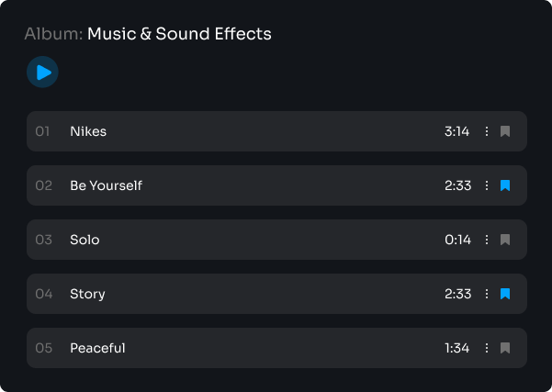Click the 0:14 duration of Solo
This screenshot has height=392, width=552.
457,240
